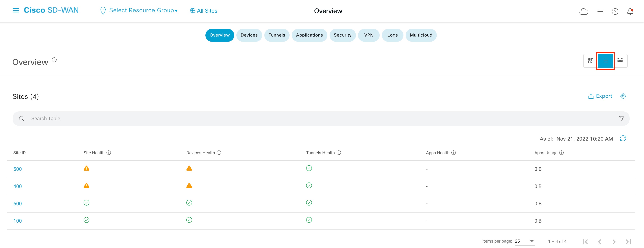Switch to grid view layout
Screen dimensions: 644x248
click(x=620, y=61)
